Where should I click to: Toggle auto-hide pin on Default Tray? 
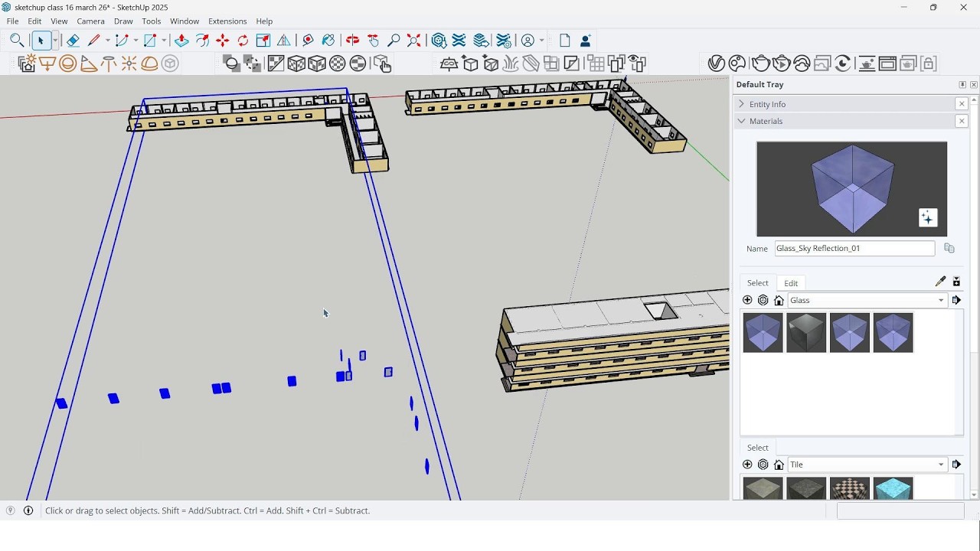(x=962, y=85)
